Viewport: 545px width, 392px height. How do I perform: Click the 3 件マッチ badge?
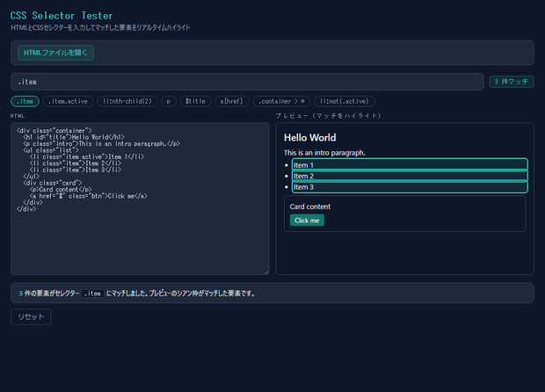[x=512, y=82]
